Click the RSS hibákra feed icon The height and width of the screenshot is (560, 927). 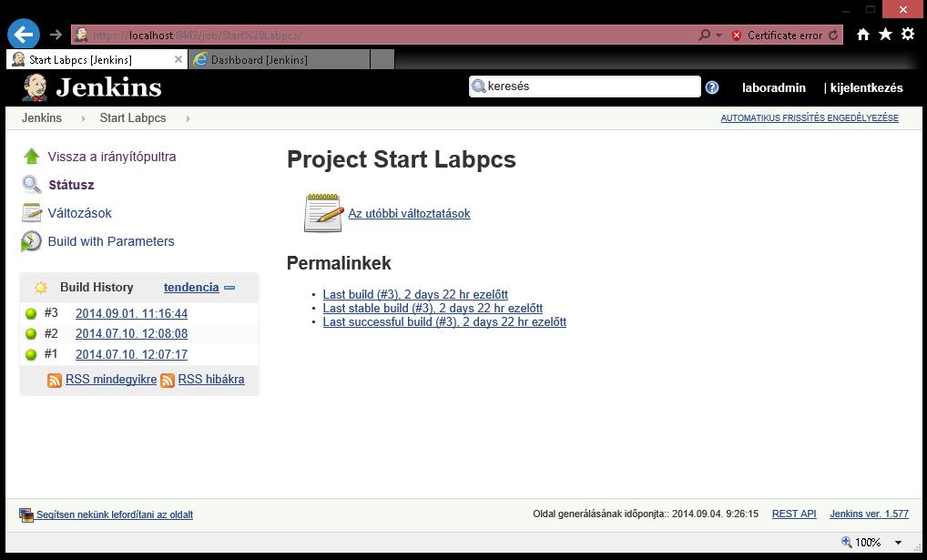168,381
